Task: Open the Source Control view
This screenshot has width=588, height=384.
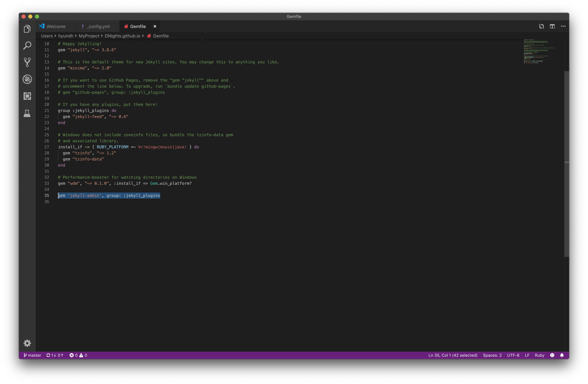Action: [27, 62]
